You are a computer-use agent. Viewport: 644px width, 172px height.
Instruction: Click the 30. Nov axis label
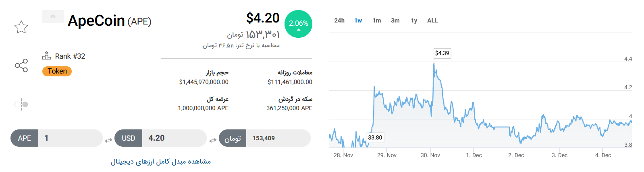click(x=430, y=155)
